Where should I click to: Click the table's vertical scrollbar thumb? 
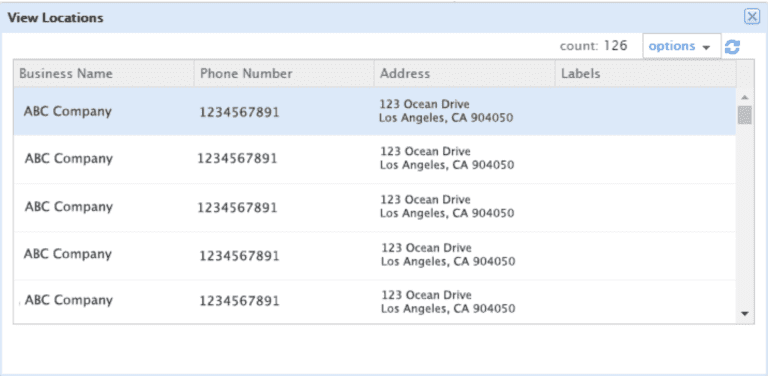pos(744,115)
